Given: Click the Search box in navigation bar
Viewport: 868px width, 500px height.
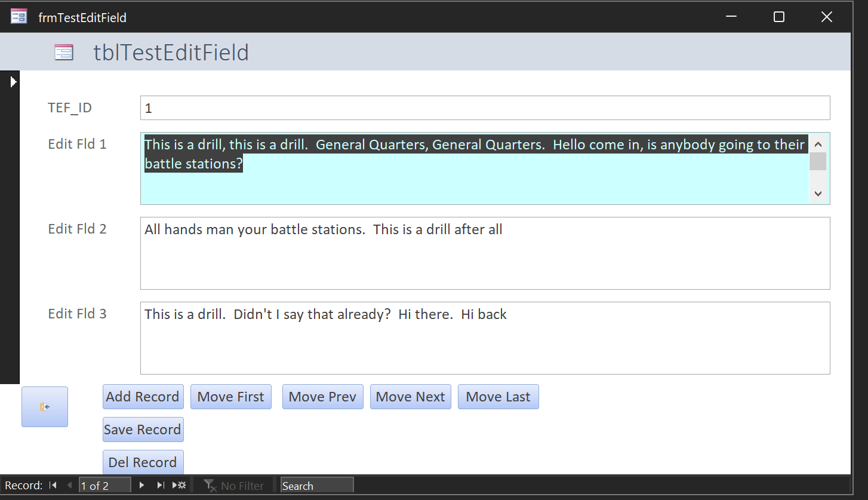Looking at the screenshot, I should [x=317, y=486].
